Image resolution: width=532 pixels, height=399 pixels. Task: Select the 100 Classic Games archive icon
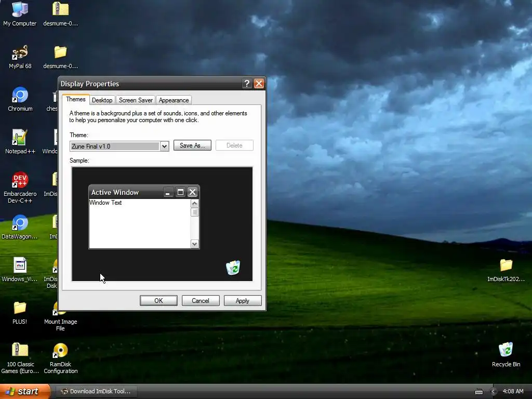point(20,358)
